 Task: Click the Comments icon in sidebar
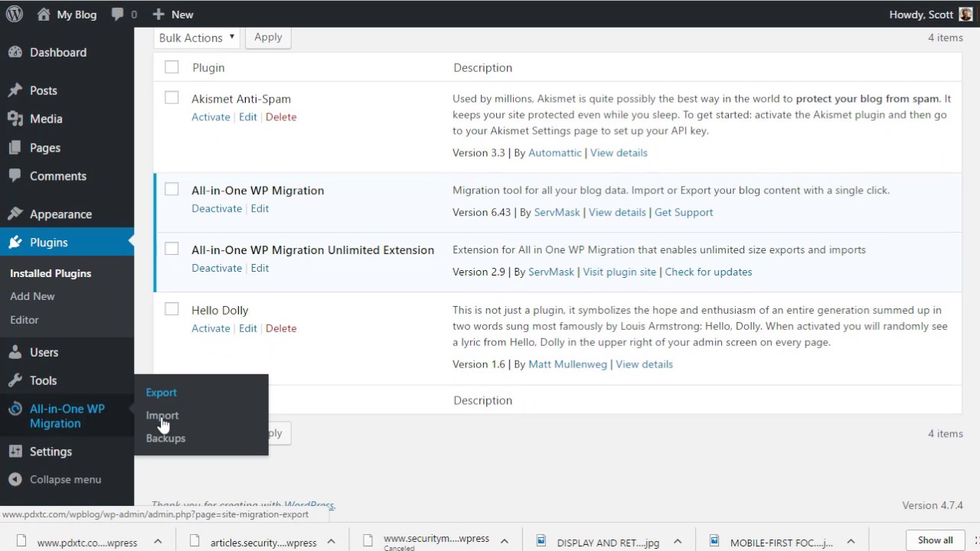[15, 176]
